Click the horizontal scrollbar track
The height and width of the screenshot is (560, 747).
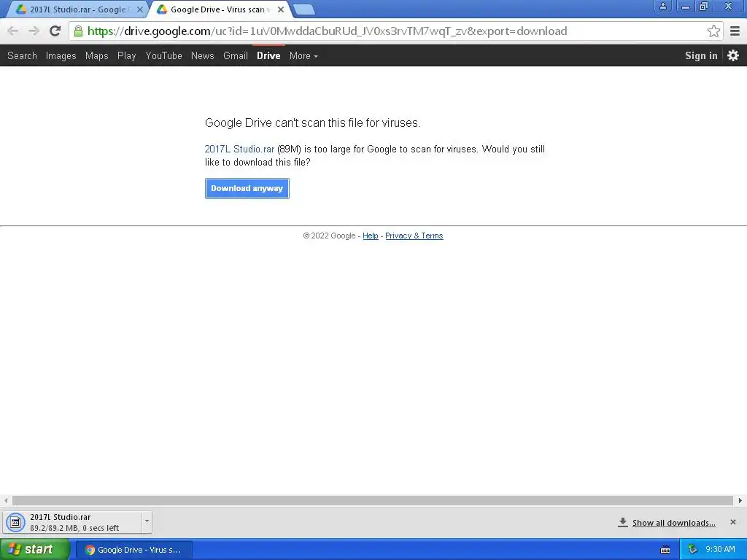(373, 500)
